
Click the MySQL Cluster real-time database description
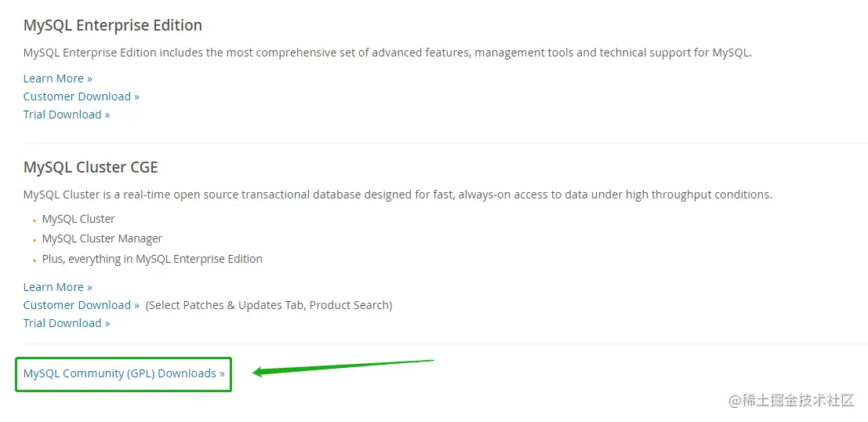click(x=398, y=195)
